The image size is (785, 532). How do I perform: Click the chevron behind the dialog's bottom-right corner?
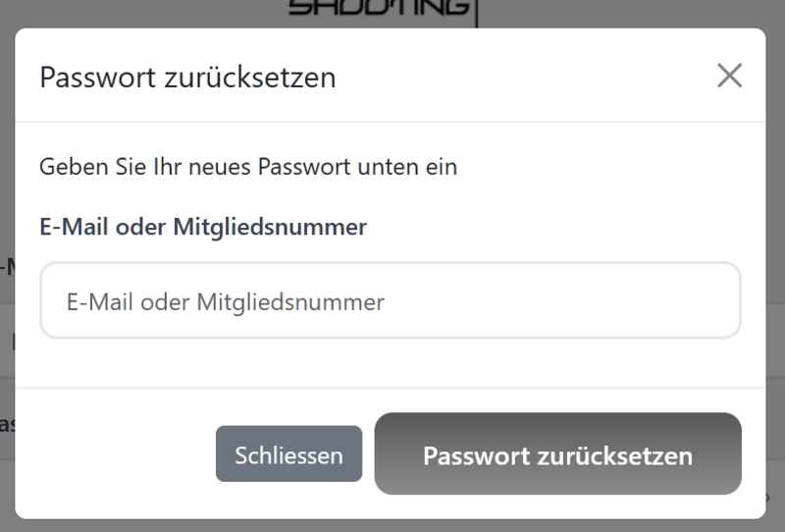769,499
